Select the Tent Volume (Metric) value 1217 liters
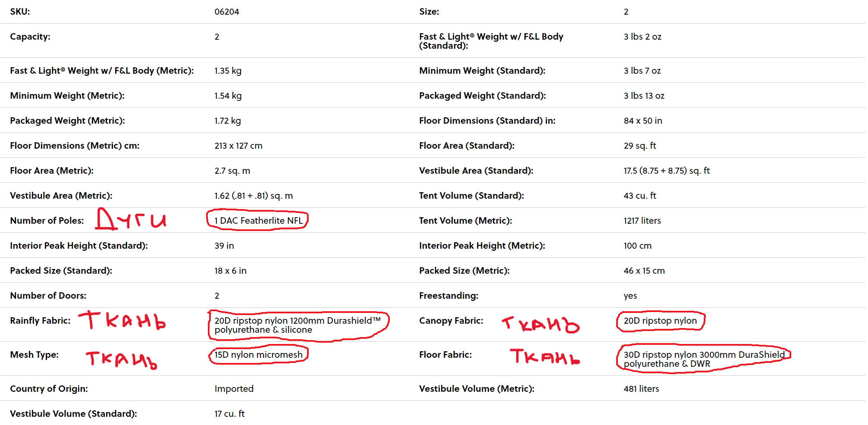This screenshot has height=425, width=868. tap(642, 220)
